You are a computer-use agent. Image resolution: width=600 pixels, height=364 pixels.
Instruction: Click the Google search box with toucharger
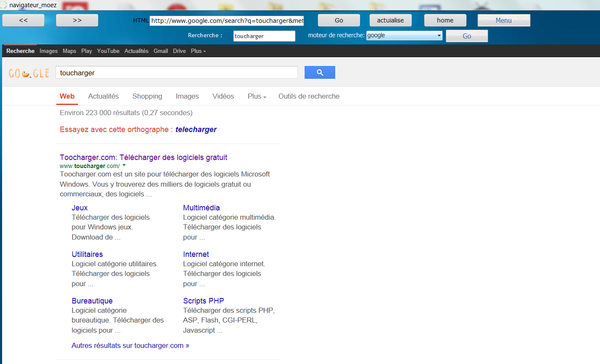[x=176, y=73]
